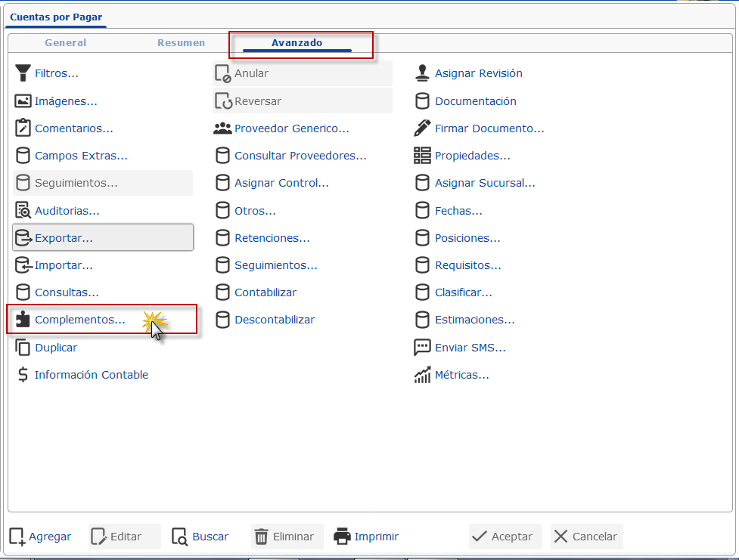Click greyed Seguimientos in left column
739x560 pixels.
(103, 183)
